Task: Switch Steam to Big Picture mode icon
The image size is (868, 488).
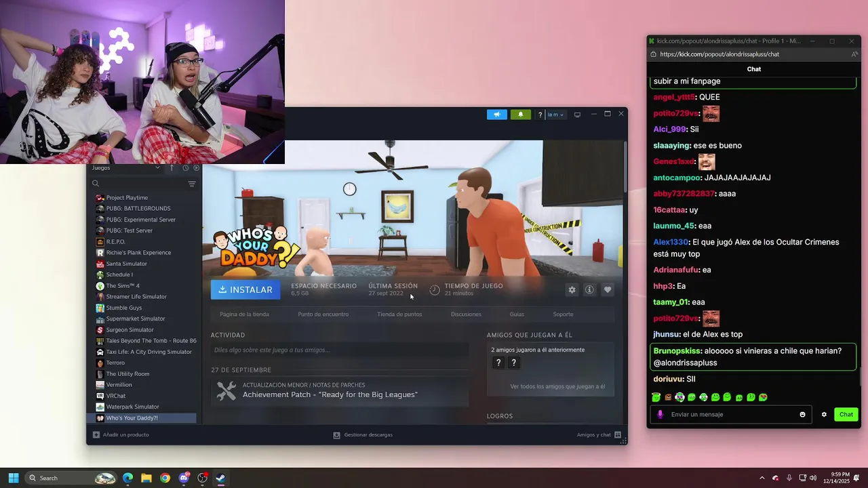Action: [x=577, y=115]
